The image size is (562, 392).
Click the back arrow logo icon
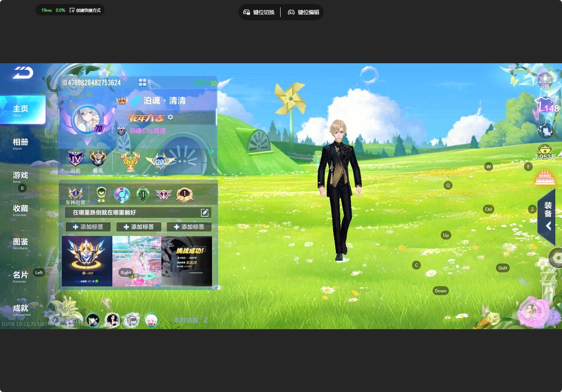pyautogui.click(x=23, y=73)
